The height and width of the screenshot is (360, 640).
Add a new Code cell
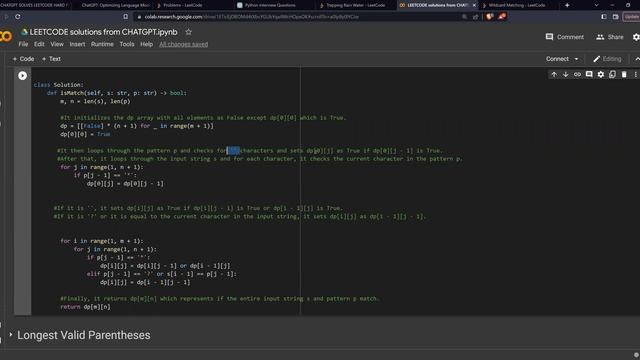coord(23,59)
